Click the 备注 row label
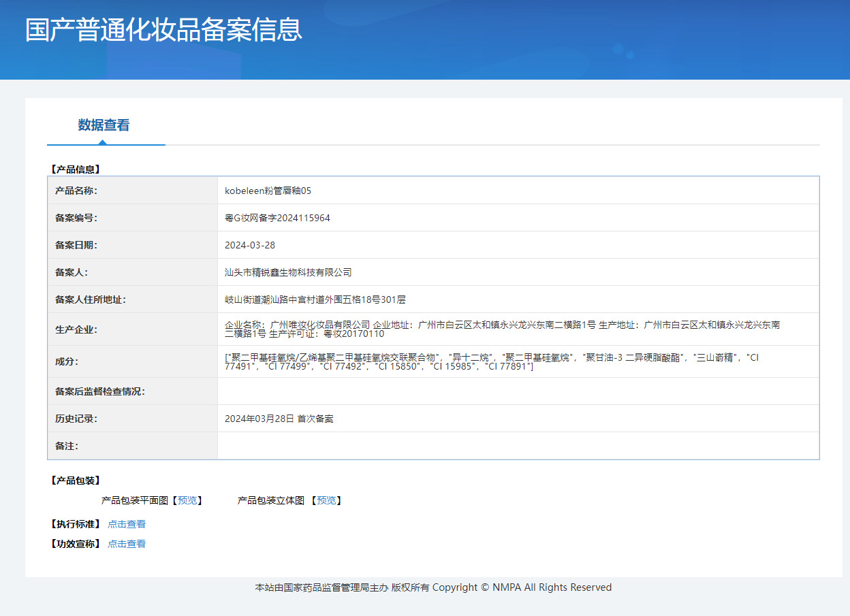 pyautogui.click(x=66, y=446)
